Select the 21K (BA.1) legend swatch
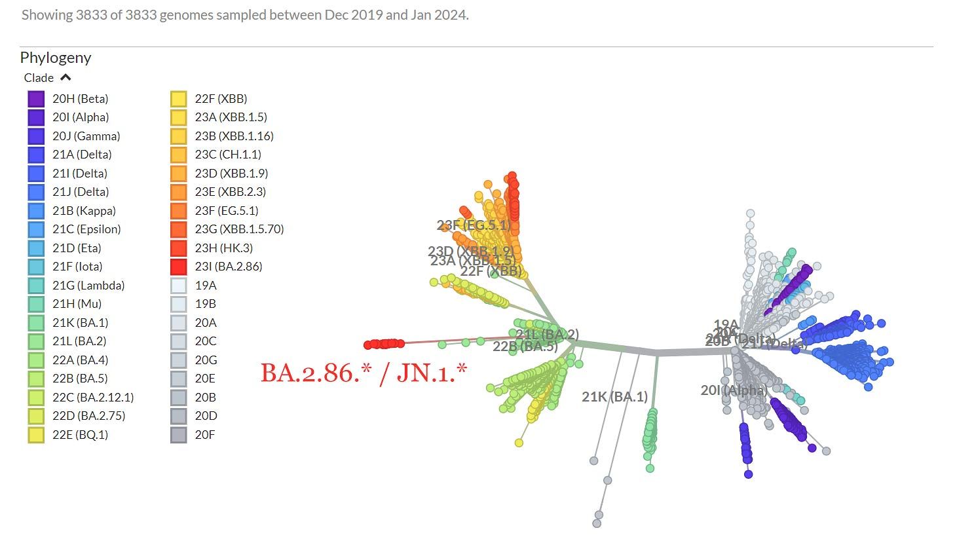The width and height of the screenshot is (955, 560). 36,323
